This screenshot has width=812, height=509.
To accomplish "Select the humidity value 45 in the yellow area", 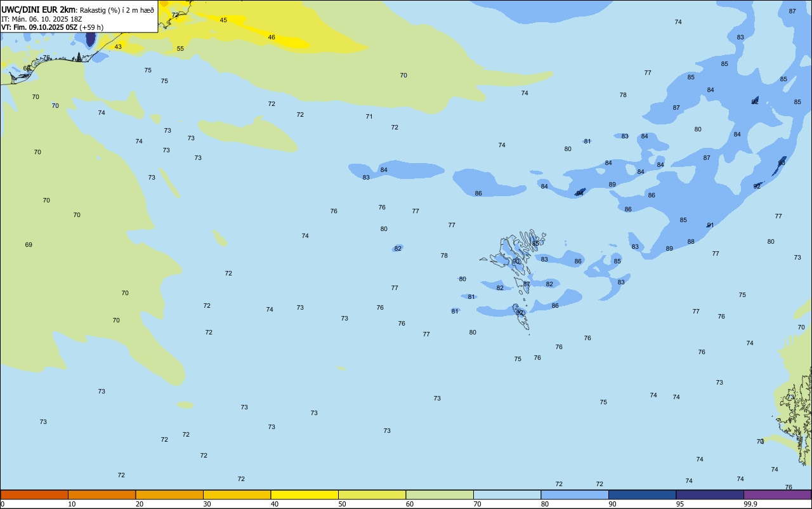I will tap(223, 20).
